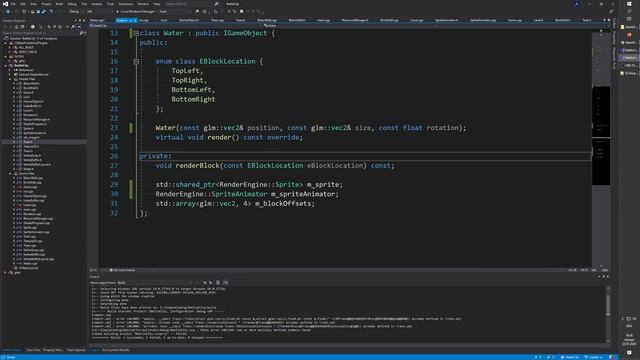Select ResourceManager.h in Solution Explorer

coord(36,119)
